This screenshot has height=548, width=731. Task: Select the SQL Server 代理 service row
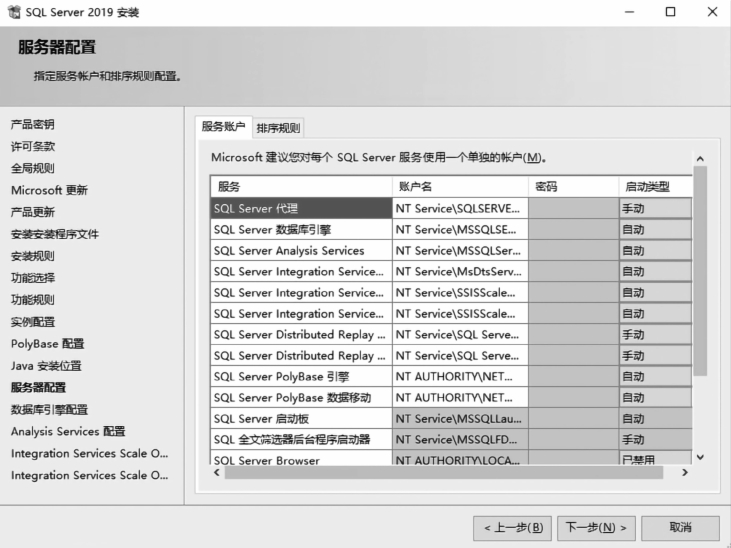301,208
